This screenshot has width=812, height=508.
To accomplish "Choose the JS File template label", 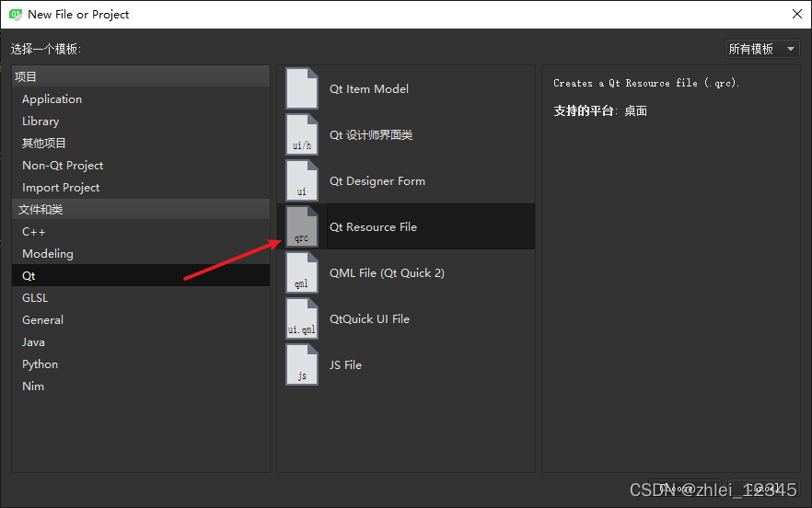I will pyautogui.click(x=345, y=365).
